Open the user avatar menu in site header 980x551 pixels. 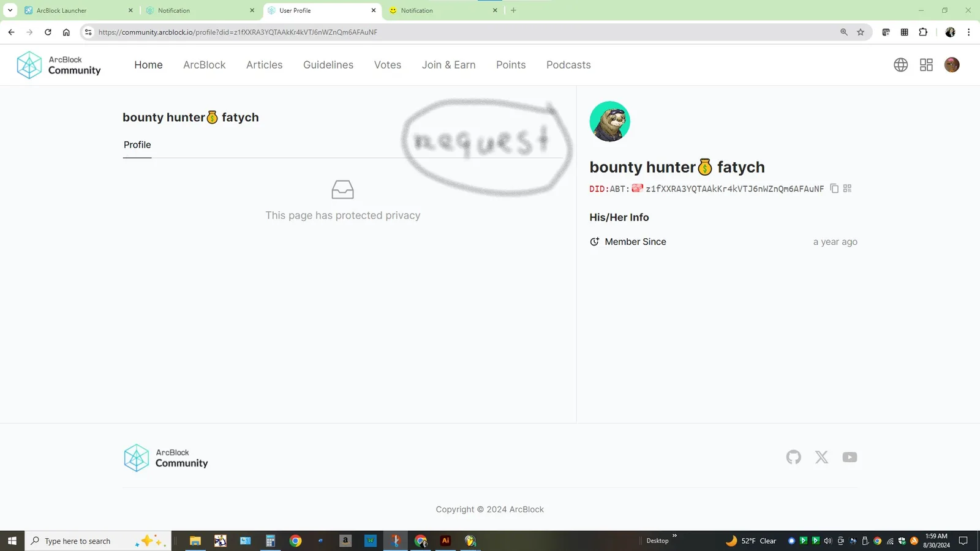952,65
